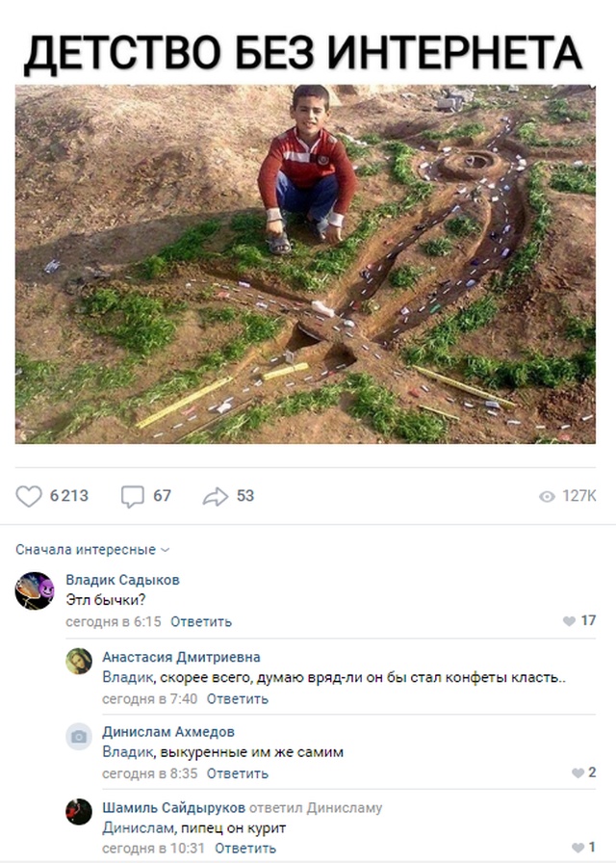Open Владик Садыков's profile name link
Image resolution: width=616 pixels, height=863 pixels.
pos(122,580)
